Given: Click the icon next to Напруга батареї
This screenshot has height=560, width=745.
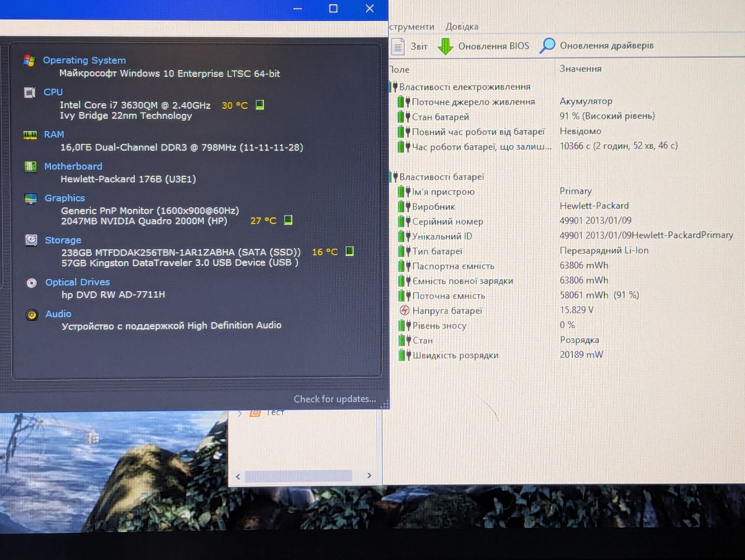Looking at the screenshot, I should click(405, 311).
